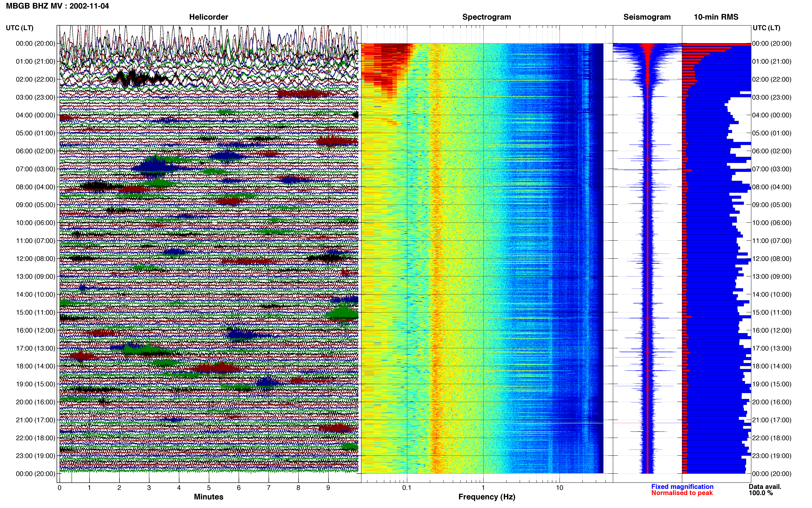
Task: Click the left 'UTC (LT)' axis label
Action: (20, 28)
